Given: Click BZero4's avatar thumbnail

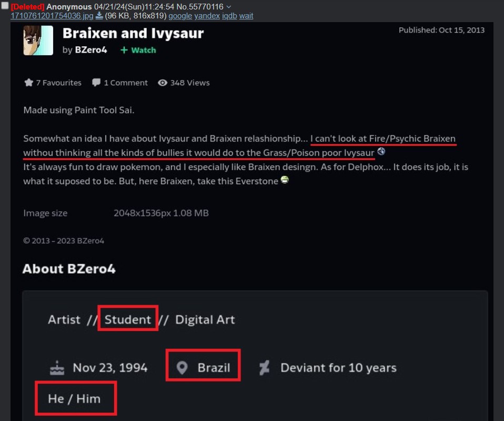Looking at the screenshot, I should (38, 41).
